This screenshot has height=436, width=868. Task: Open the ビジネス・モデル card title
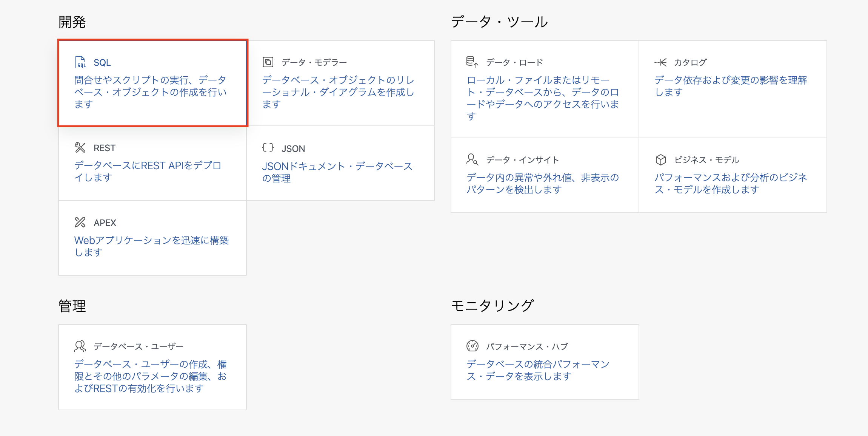706,160
